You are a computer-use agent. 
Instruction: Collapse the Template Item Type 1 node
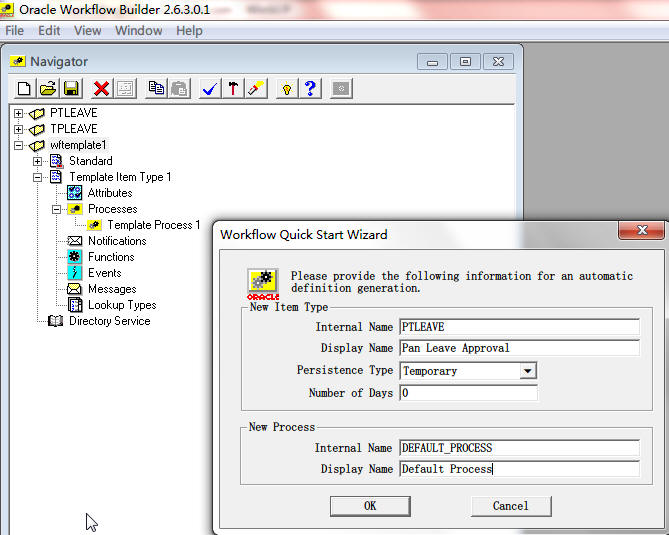(x=38, y=177)
